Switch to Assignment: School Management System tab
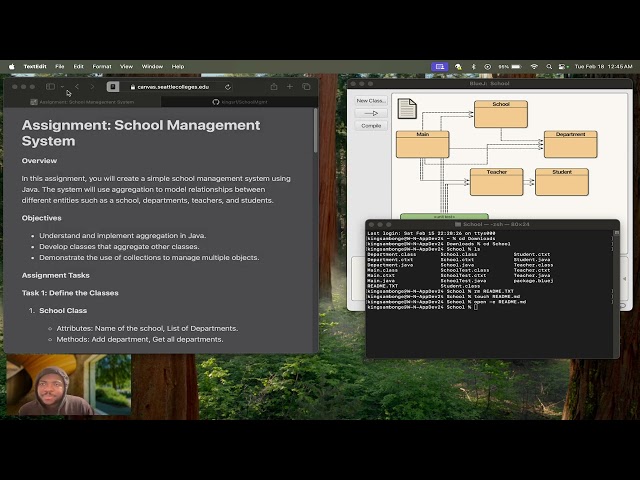This screenshot has width=640, height=480. pos(82,102)
